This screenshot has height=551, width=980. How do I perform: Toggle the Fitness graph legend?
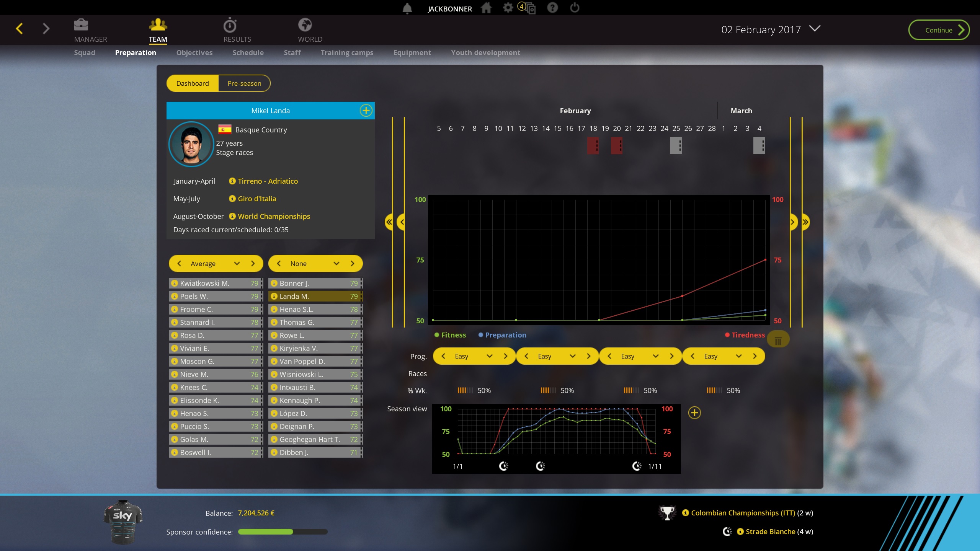point(450,335)
